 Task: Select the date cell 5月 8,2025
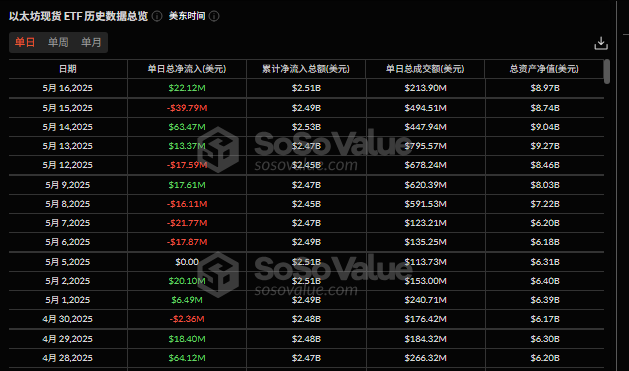click(x=67, y=204)
